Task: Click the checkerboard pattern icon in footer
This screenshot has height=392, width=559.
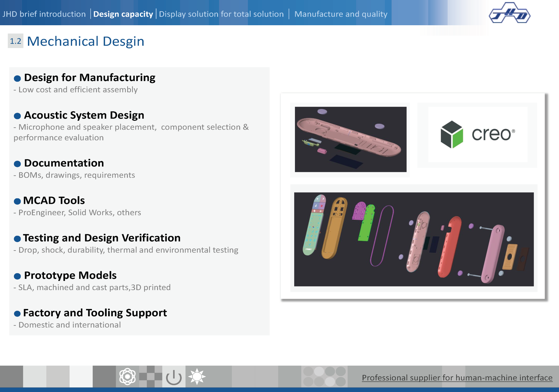Action: (151, 377)
